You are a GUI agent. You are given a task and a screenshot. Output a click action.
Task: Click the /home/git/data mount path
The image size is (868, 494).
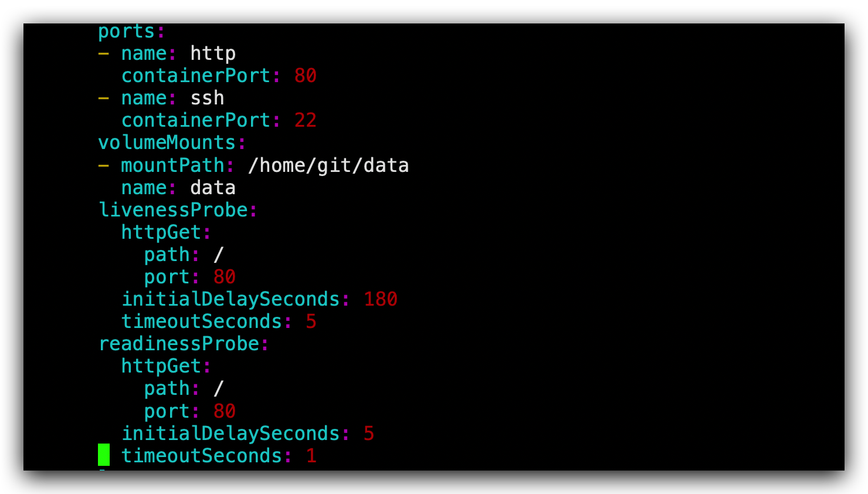(328, 165)
